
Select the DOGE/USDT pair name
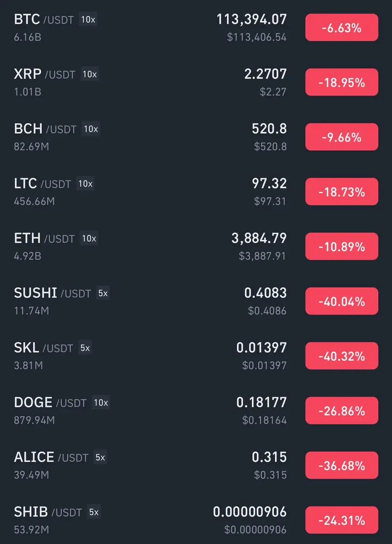click(50, 403)
